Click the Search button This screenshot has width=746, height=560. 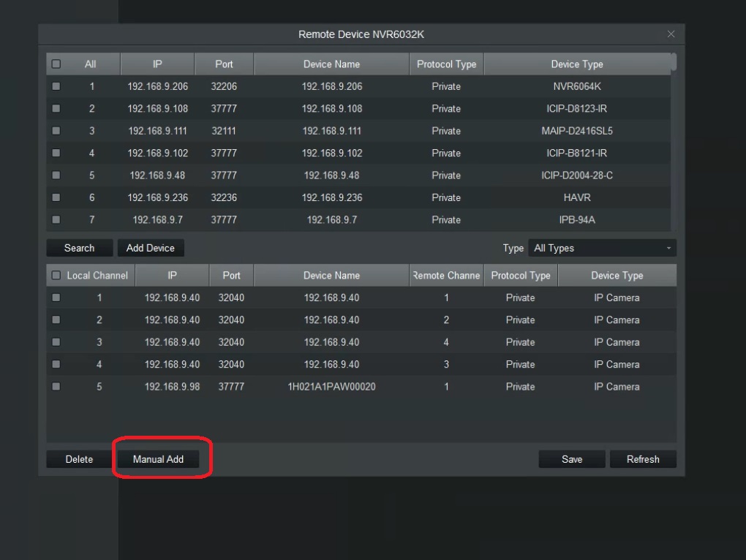coord(79,248)
